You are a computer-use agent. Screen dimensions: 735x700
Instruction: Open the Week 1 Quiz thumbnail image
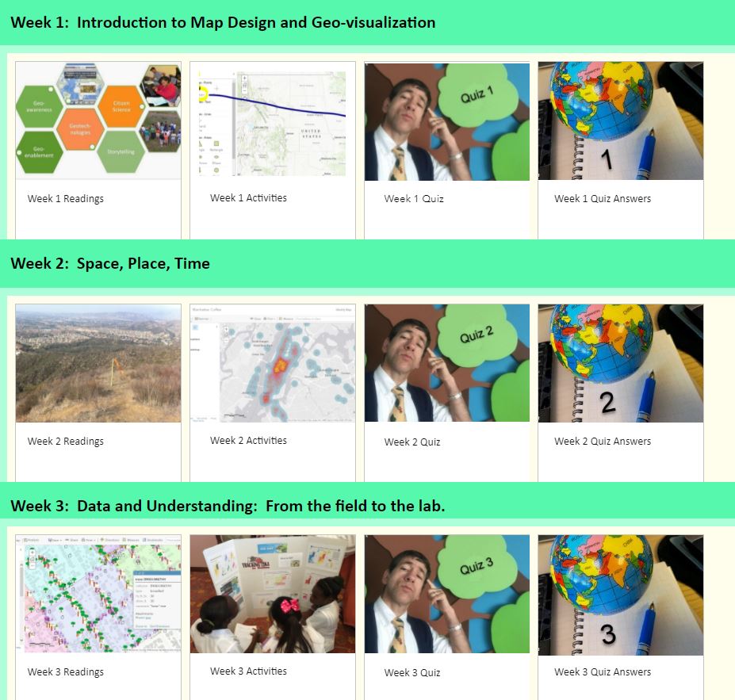point(446,120)
